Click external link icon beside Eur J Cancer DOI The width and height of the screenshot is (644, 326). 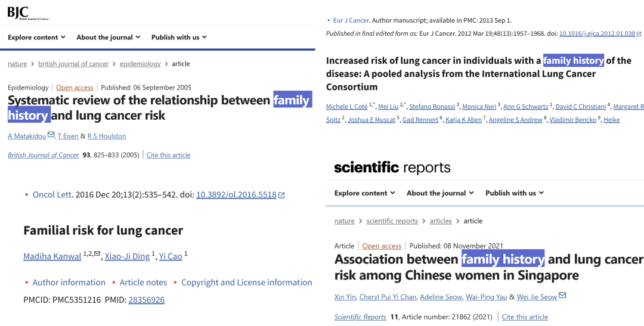(x=639, y=34)
